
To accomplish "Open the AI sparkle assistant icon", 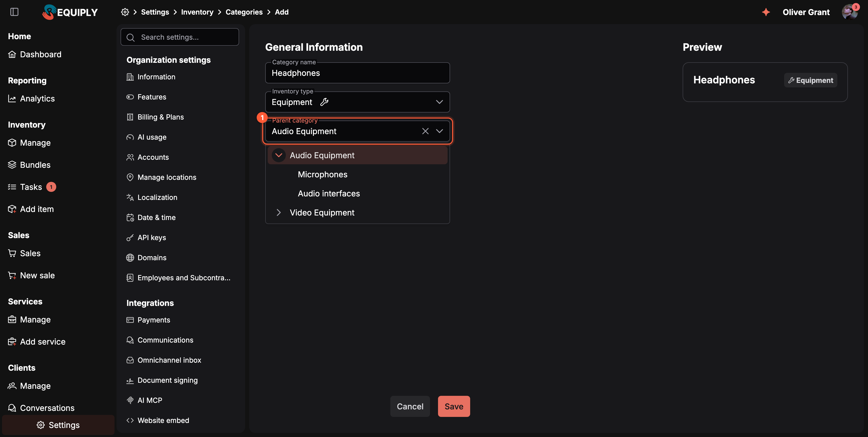I will (766, 12).
